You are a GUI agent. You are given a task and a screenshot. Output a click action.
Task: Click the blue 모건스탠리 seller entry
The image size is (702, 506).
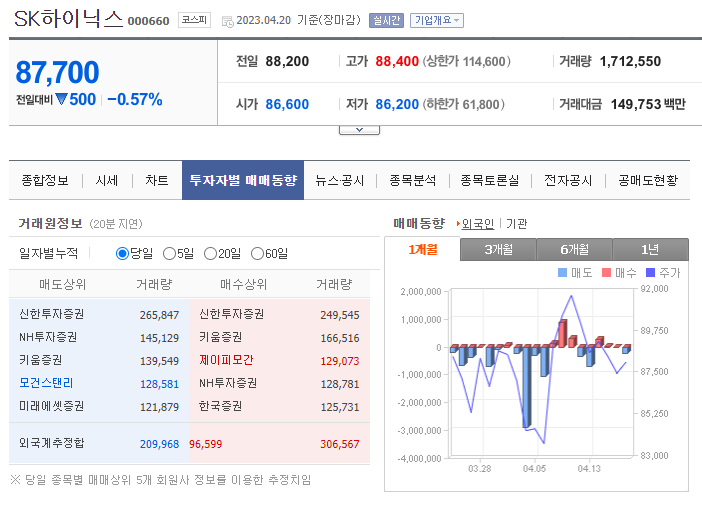coord(46,383)
